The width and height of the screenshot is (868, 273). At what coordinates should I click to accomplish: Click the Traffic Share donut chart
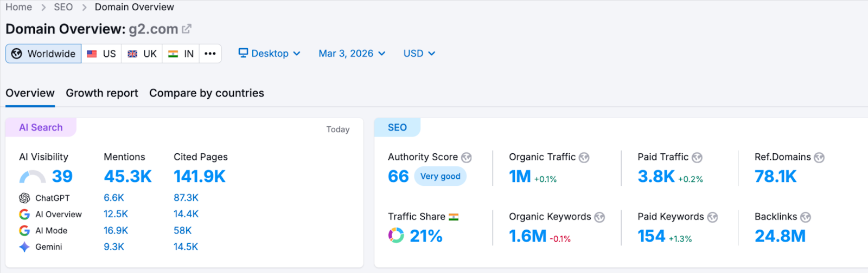pyautogui.click(x=396, y=236)
